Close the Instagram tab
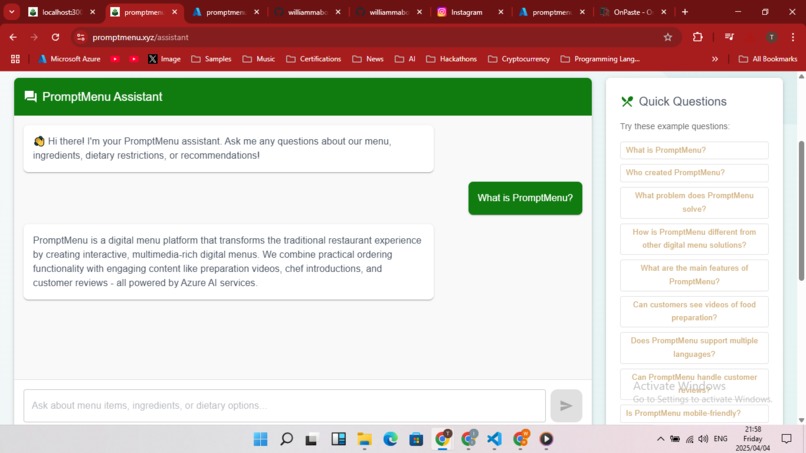The height and width of the screenshot is (453, 806). [501, 12]
